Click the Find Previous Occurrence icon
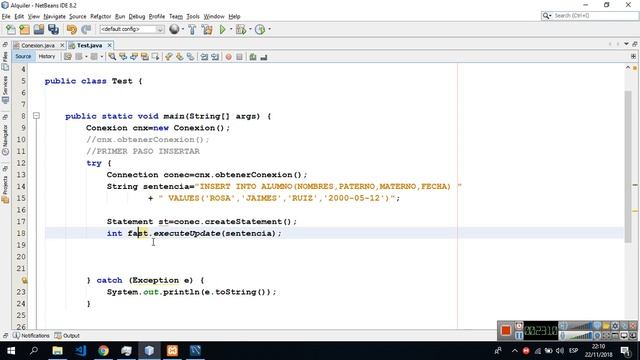 (x=123, y=57)
